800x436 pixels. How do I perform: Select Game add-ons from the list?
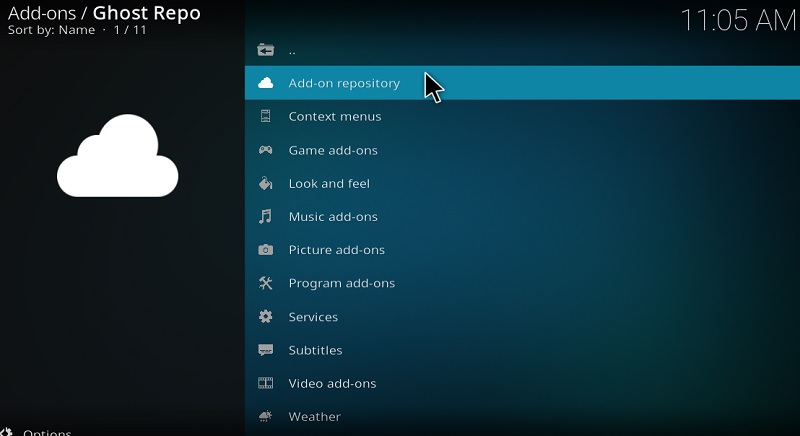[522, 150]
